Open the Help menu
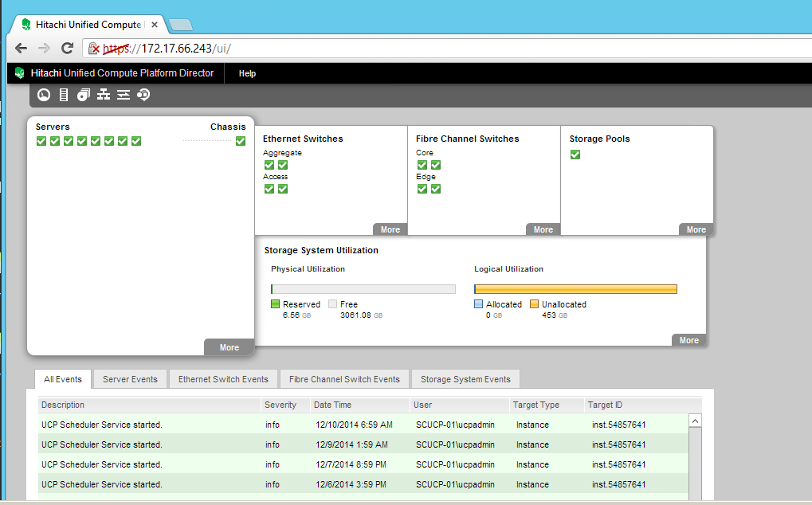The image size is (812, 505). click(247, 73)
